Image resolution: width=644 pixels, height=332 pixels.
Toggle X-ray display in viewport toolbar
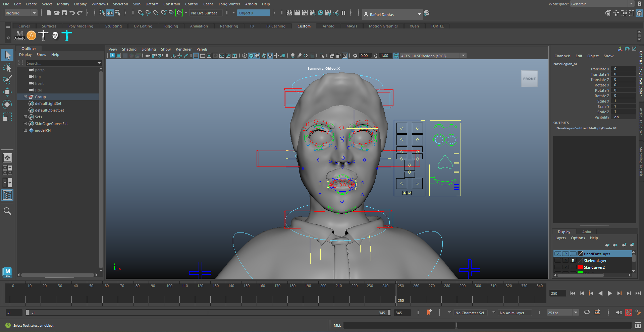(x=332, y=56)
